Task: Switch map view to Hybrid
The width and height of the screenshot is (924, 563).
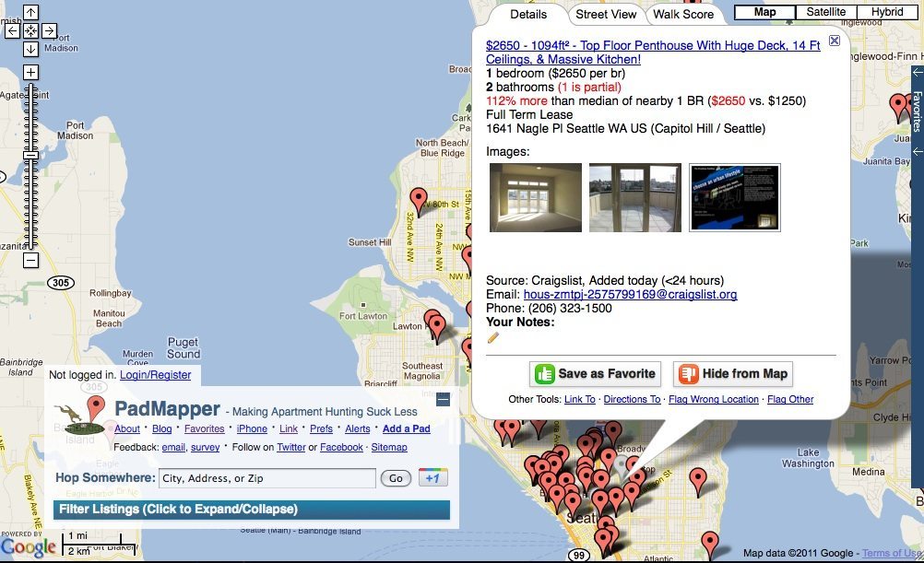Action: [887, 12]
